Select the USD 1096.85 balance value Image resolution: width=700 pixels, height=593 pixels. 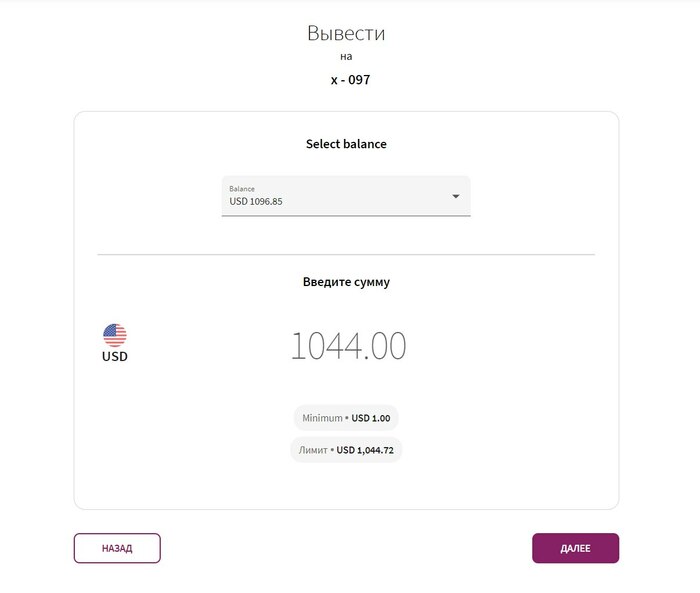(256, 201)
